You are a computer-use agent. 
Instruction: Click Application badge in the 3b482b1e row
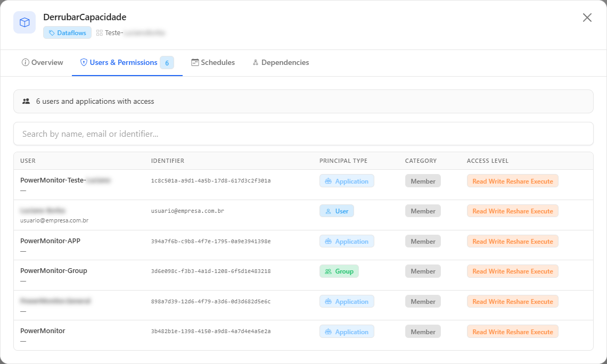(x=347, y=332)
